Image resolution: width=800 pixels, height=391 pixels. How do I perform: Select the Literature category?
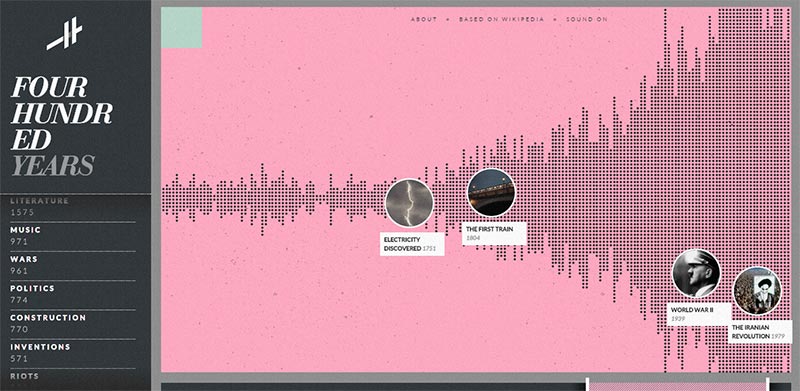click(x=39, y=201)
